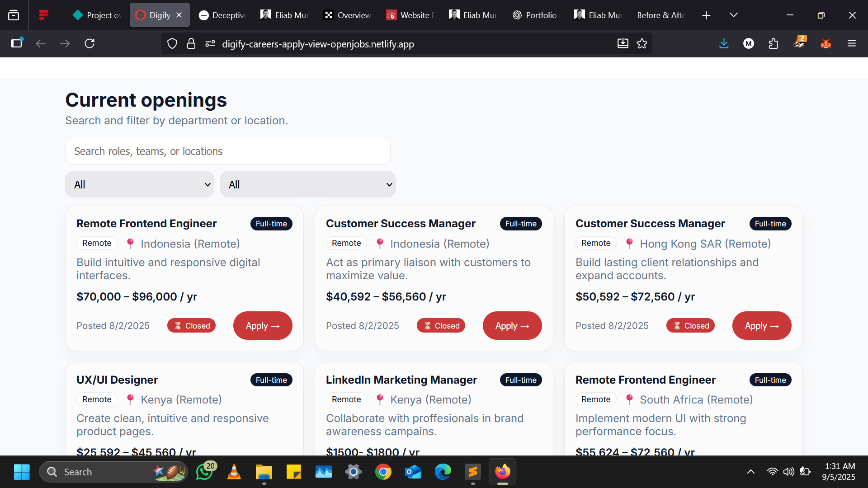
Task: Launch VLC from the taskbar
Action: [234, 472]
